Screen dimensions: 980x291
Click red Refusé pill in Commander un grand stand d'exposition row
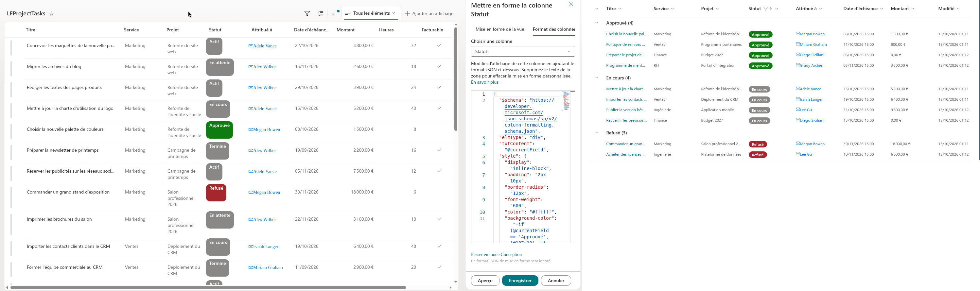click(216, 193)
